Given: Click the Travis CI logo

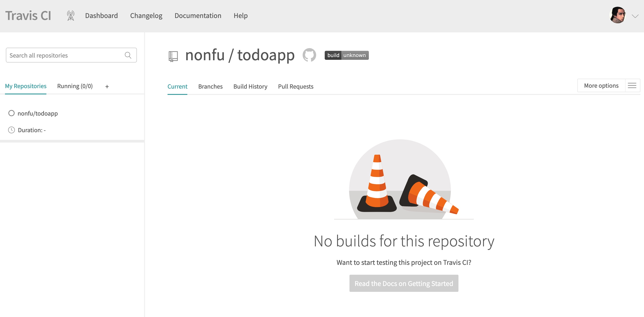Looking at the screenshot, I should point(28,16).
